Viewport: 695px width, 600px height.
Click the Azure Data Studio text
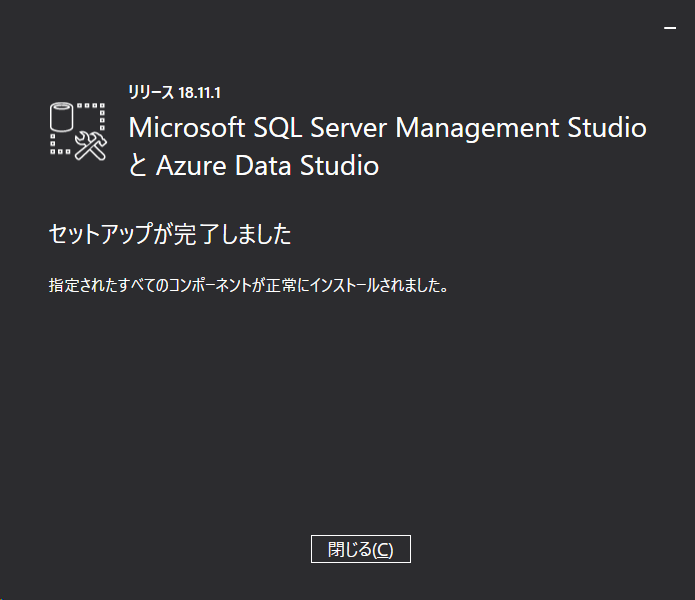[x=267, y=165]
